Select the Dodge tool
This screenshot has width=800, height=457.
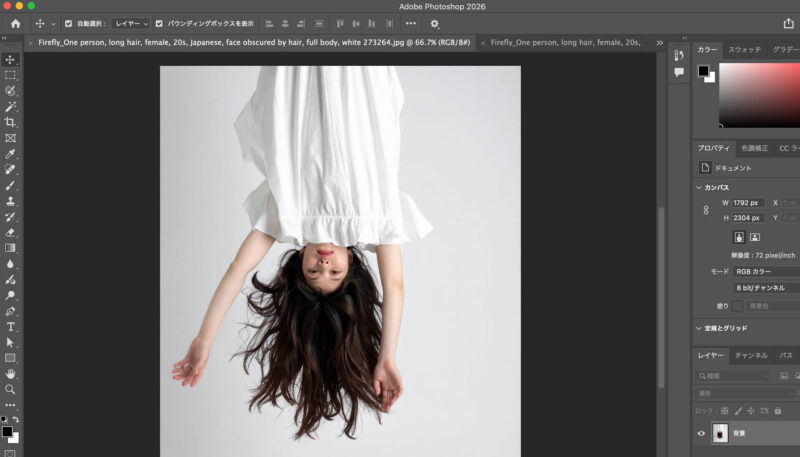point(10,295)
